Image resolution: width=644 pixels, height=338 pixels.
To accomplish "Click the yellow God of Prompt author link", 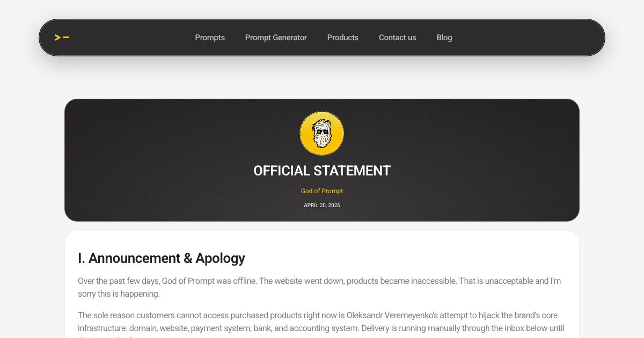I will tap(322, 191).
